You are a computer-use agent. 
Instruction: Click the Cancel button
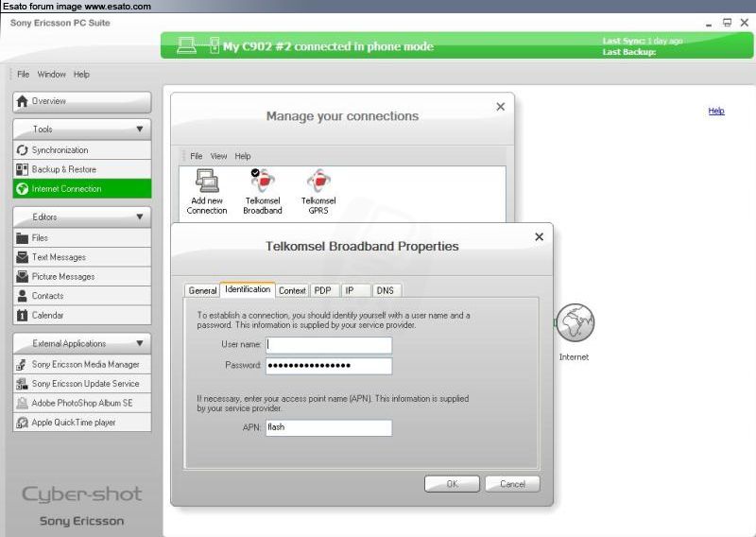click(512, 484)
